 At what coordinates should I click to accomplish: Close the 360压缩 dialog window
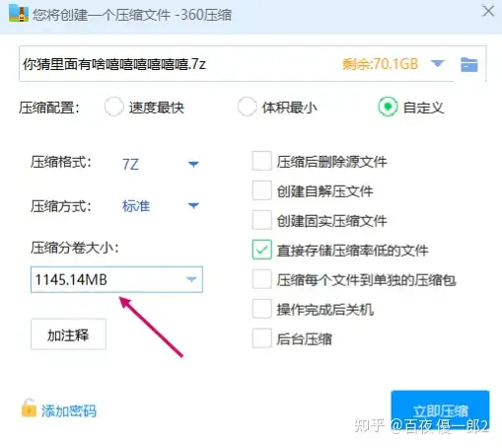click(x=488, y=11)
